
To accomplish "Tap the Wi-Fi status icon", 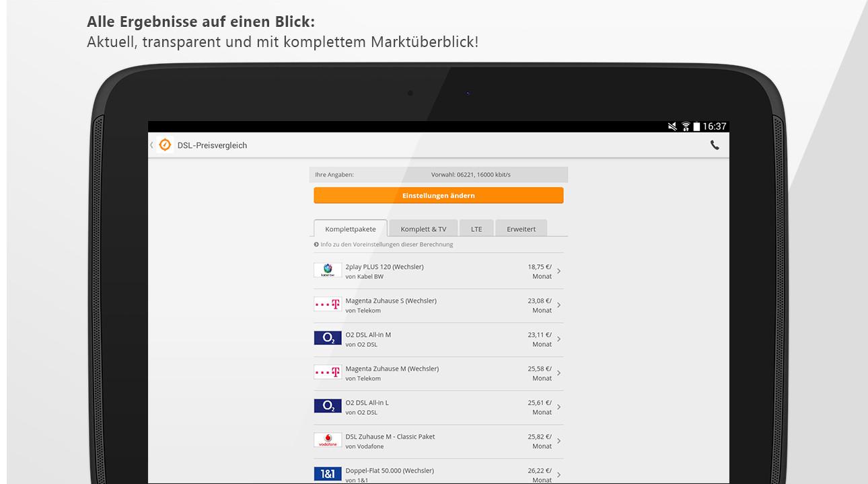I will pyautogui.click(x=686, y=126).
